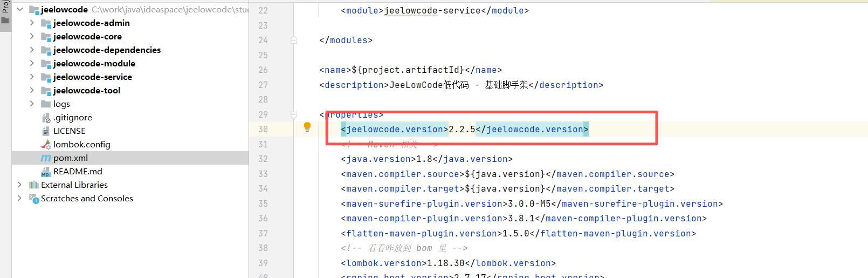Click the README.md markdown file icon
This screenshot has width=868, height=278.
point(46,172)
